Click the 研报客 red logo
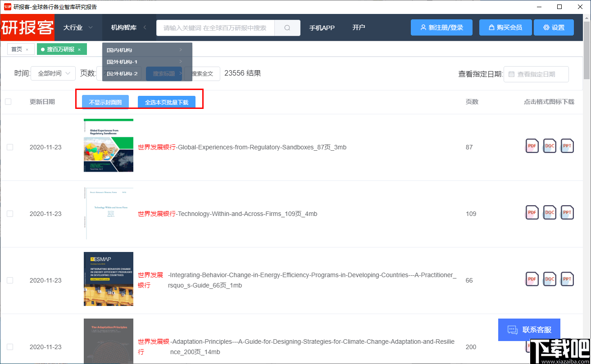This screenshot has height=364, width=591. (27, 27)
